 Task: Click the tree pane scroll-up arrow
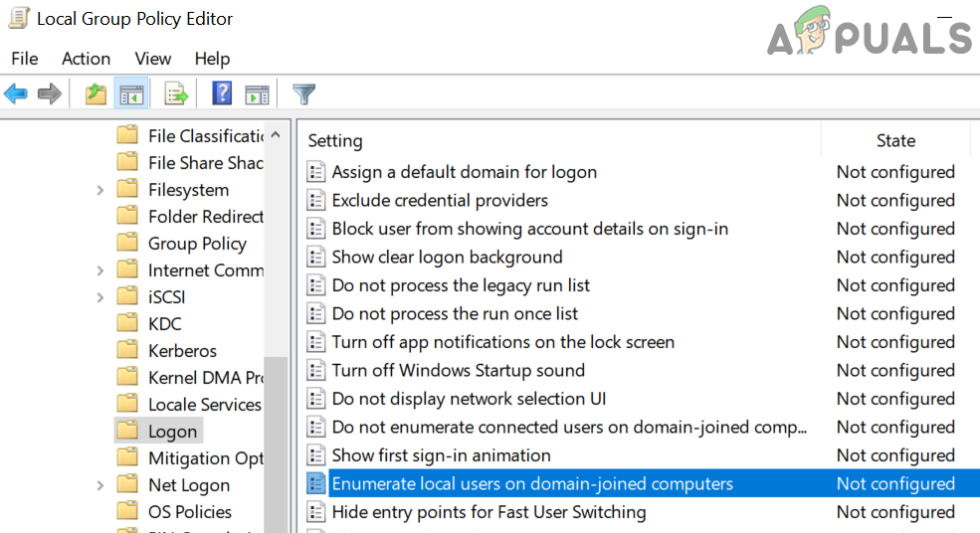click(x=276, y=135)
